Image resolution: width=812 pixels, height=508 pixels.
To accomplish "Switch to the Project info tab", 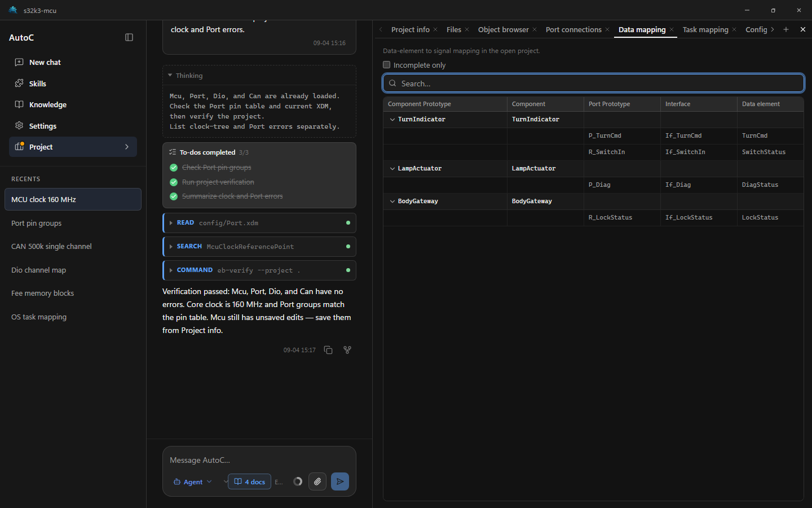I will (x=411, y=29).
